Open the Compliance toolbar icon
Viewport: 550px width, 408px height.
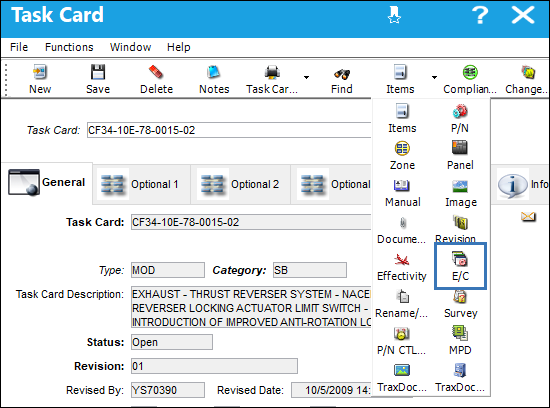point(470,72)
